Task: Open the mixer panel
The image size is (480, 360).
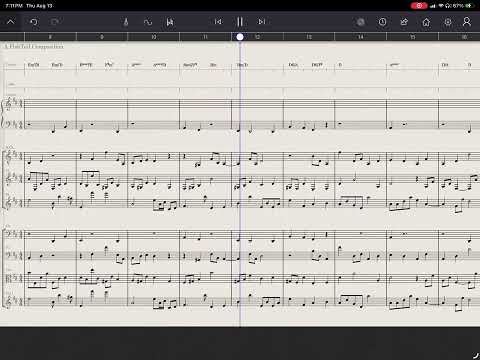Action: tap(170, 22)
